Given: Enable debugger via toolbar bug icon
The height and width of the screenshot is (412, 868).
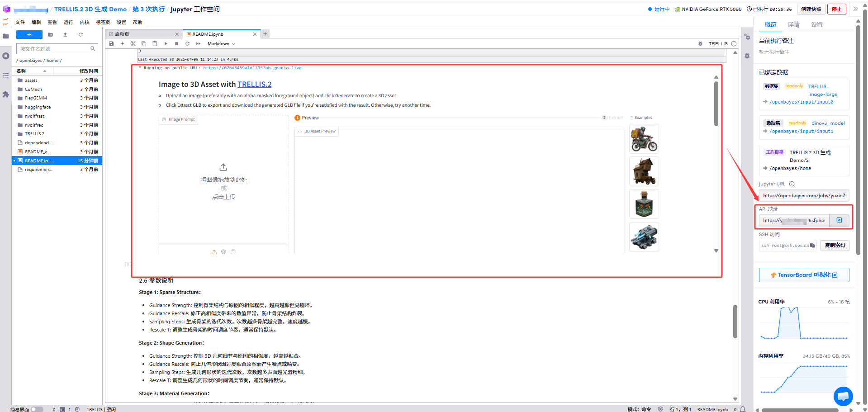Looking at the screenshot, I should click(700, 44).
